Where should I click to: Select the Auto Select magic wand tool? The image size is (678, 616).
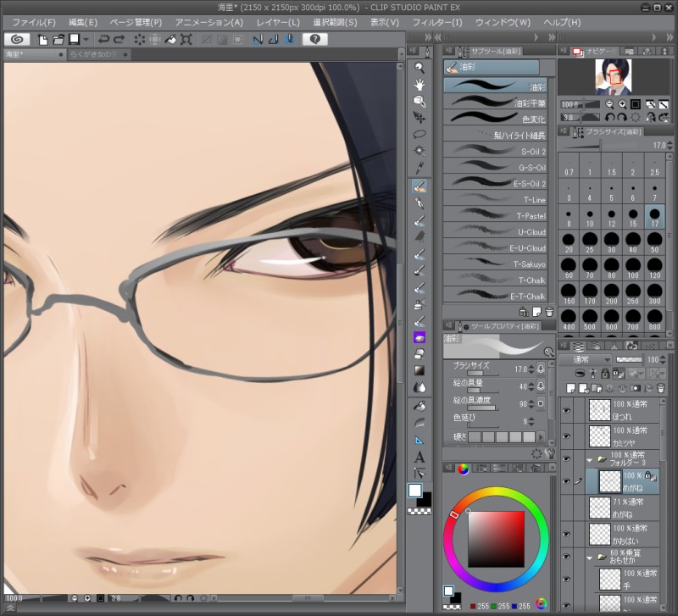(419, 151)
